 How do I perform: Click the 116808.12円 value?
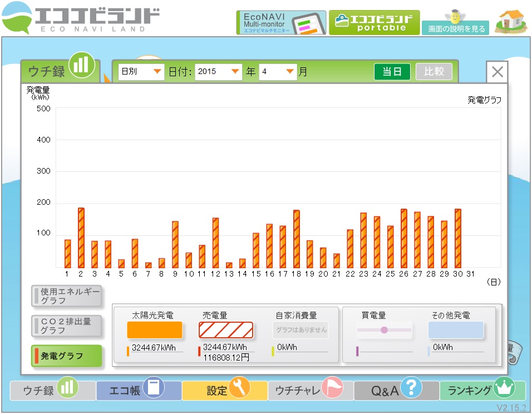click(x=226, y=357)
